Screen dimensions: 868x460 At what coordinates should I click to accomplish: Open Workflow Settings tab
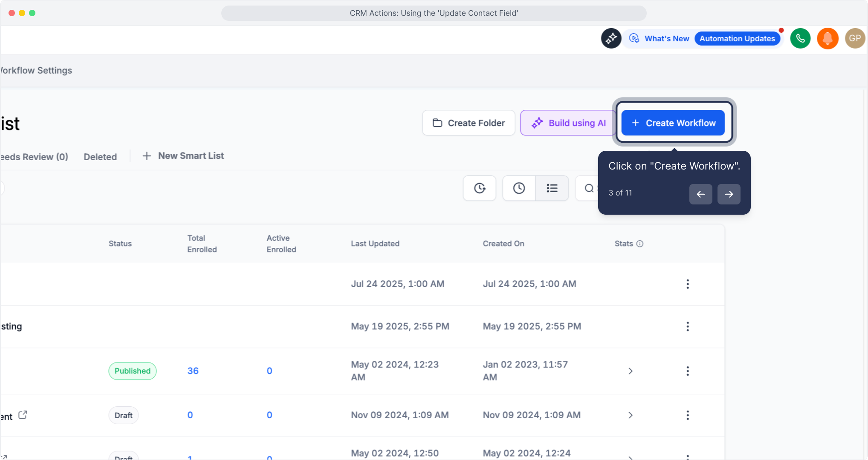(36, 70)
